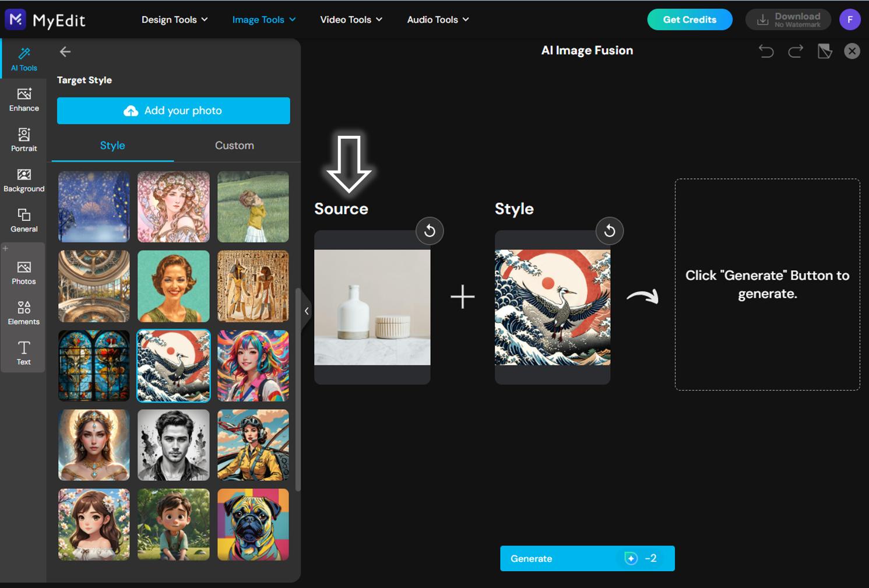
Task: Select the Enhance tool in the sidebar
Action: click(23, 99)
